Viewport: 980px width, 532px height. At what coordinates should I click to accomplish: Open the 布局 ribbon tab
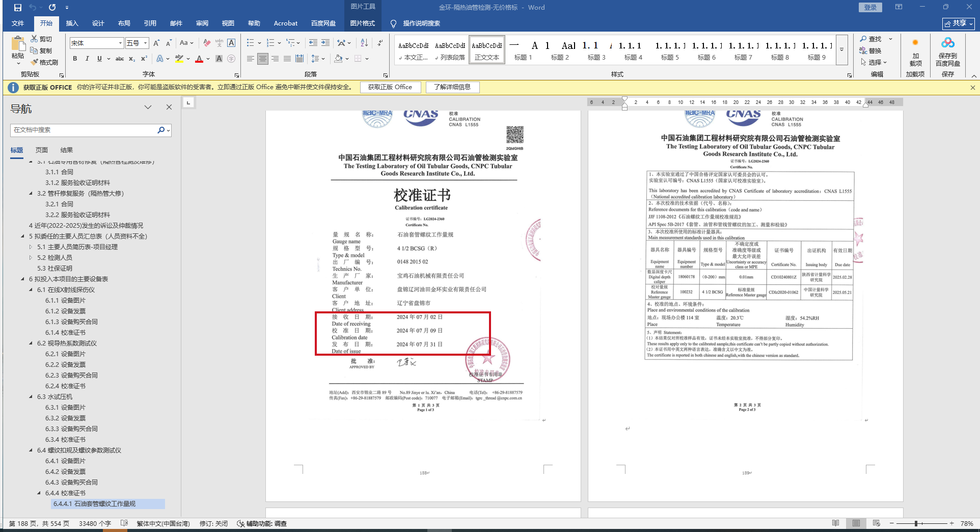click(124, 23)
